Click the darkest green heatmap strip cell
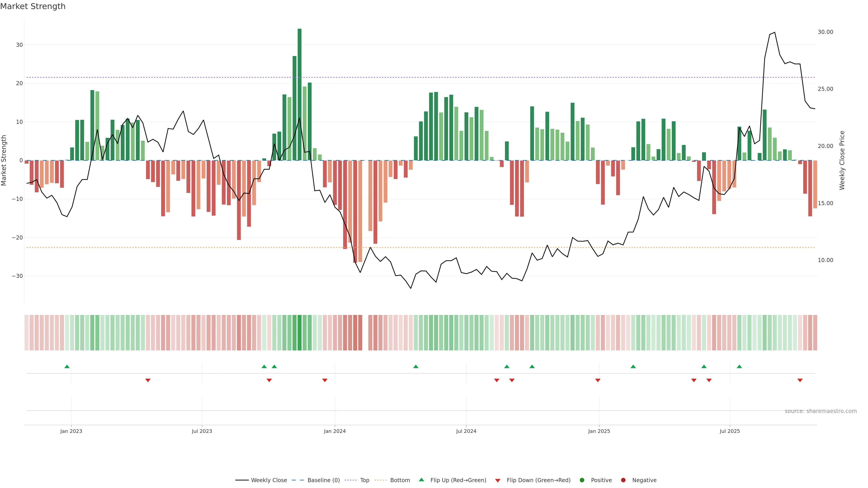868x488 pixels. pyautogui.click(x=300, y=332)
